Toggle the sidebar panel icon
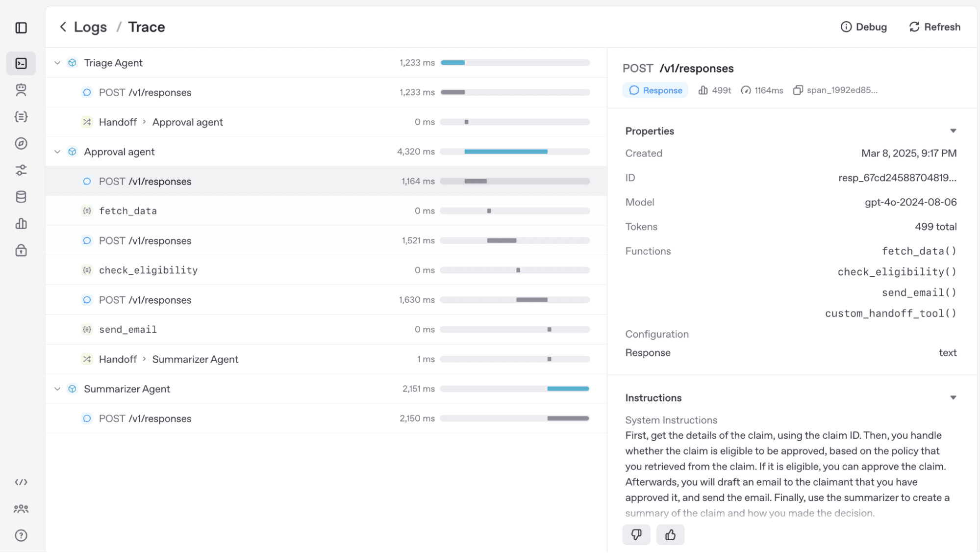Image resolution: width=980 pixels, height=553 pixels. (x=21, y=28)
